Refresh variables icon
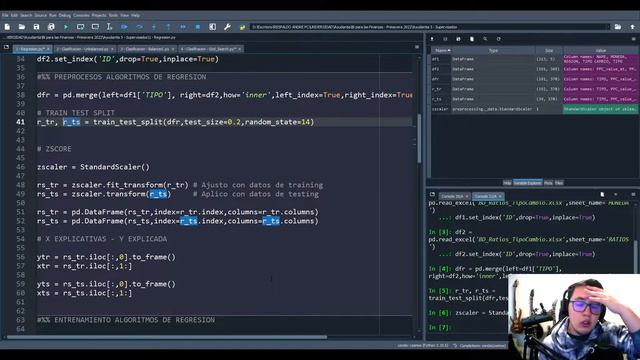Image resolution: width=640 pixels, height=360 pixels. (498, 39)
